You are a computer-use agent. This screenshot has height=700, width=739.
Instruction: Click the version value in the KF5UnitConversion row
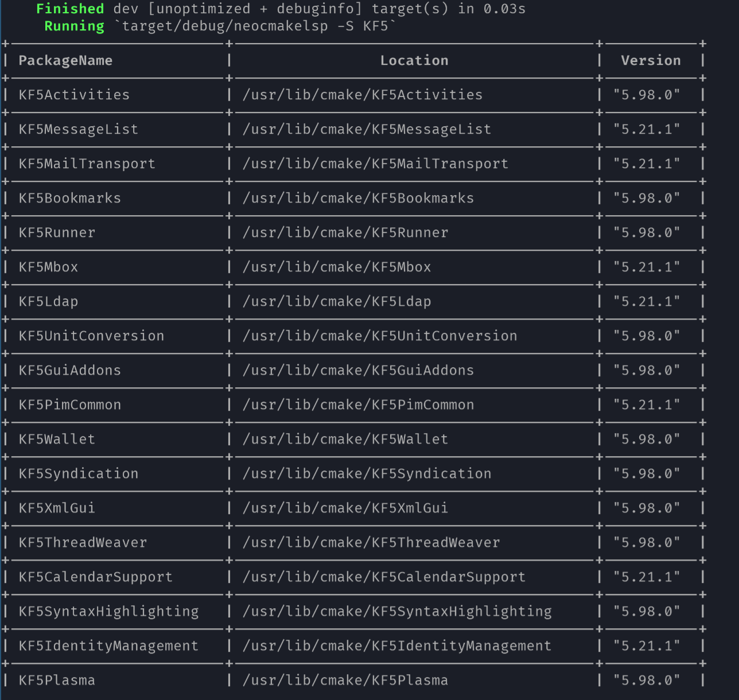point(647,336)
